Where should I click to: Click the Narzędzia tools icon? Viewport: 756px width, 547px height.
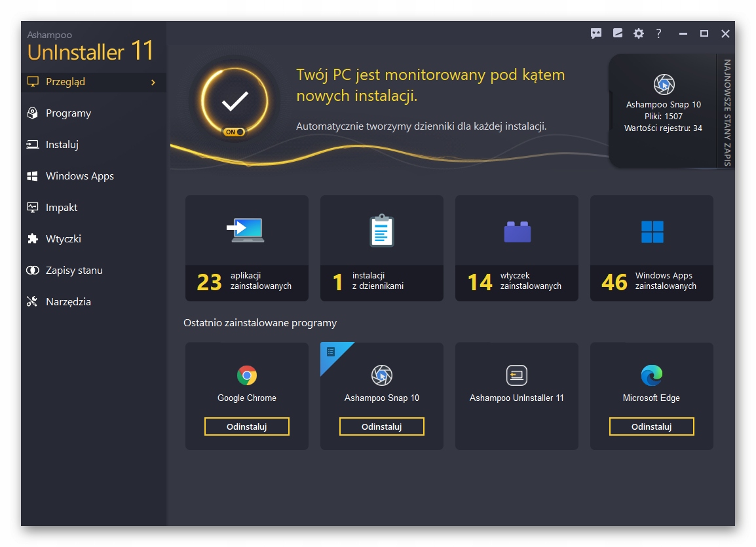(32, 301)
